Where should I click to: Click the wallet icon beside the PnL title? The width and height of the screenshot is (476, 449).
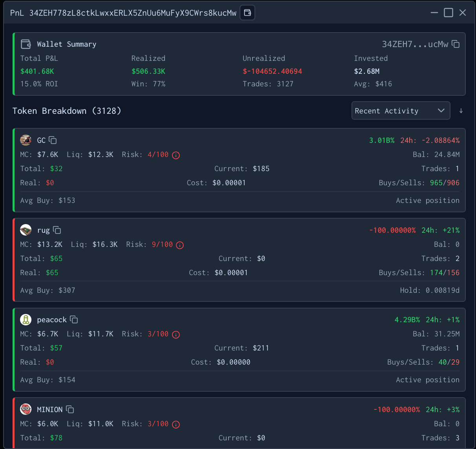point(247,13)
